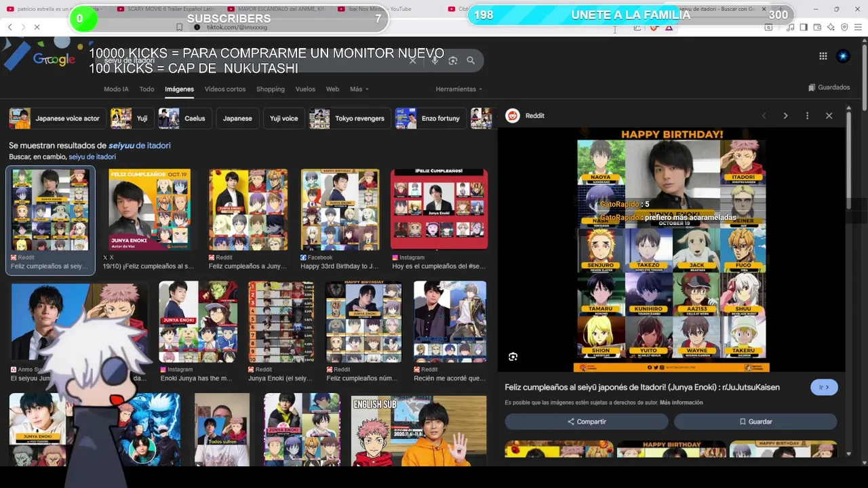Stop page loading with X button
868x488 pixels.
(37, 27)
